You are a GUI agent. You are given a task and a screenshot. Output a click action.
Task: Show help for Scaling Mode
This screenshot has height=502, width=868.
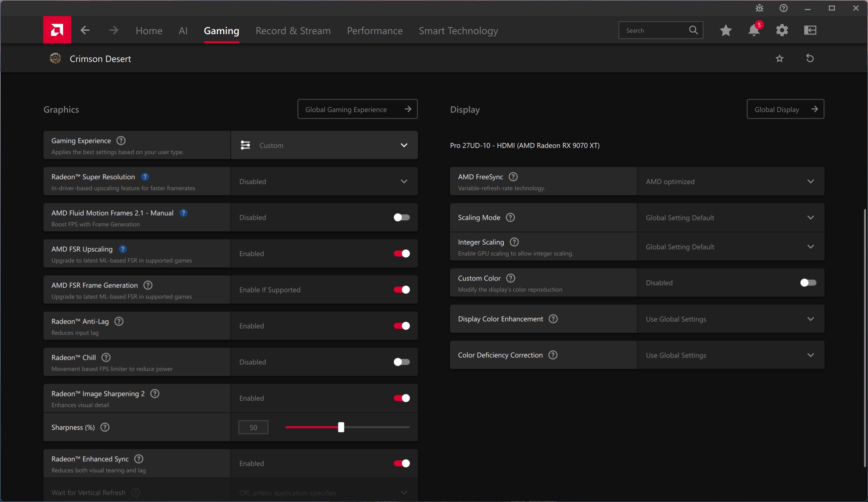click(510, 217)
